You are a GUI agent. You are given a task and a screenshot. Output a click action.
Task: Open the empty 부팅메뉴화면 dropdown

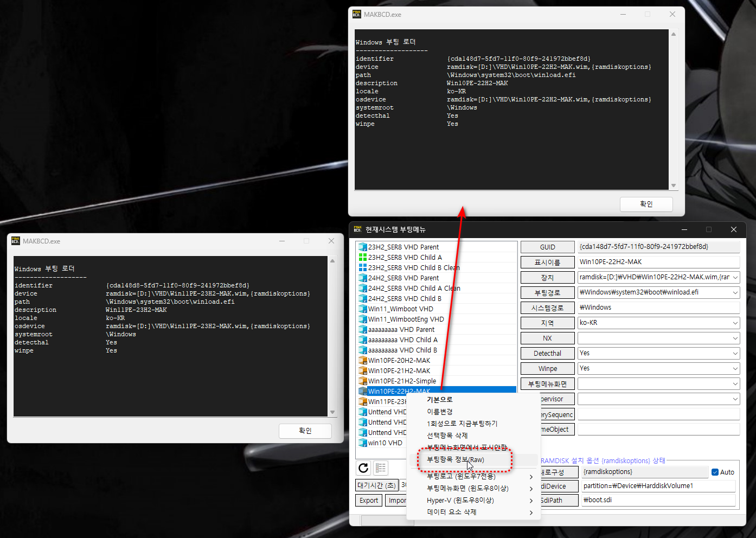tap(735, 383)
